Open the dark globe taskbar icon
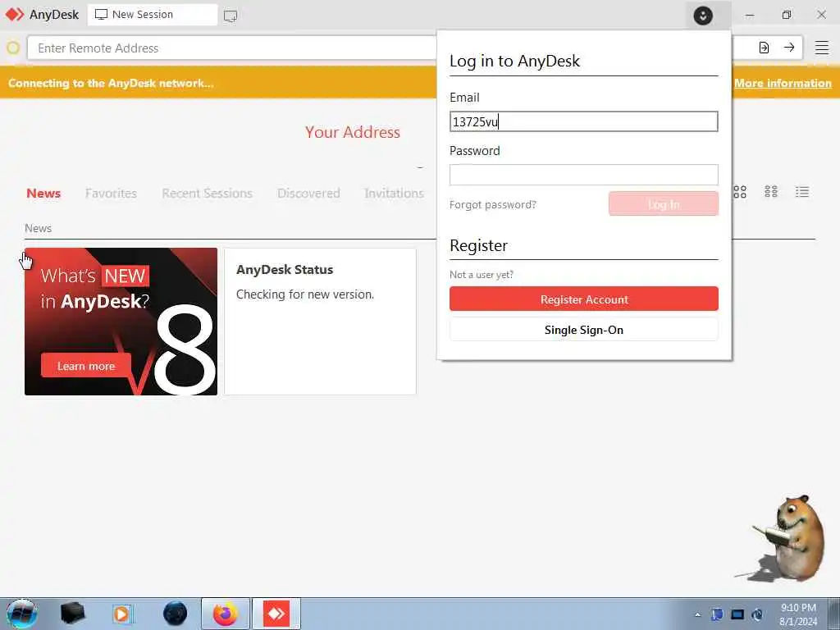Image resolution: width=840 pixels, height=630 pixels. 176,614
